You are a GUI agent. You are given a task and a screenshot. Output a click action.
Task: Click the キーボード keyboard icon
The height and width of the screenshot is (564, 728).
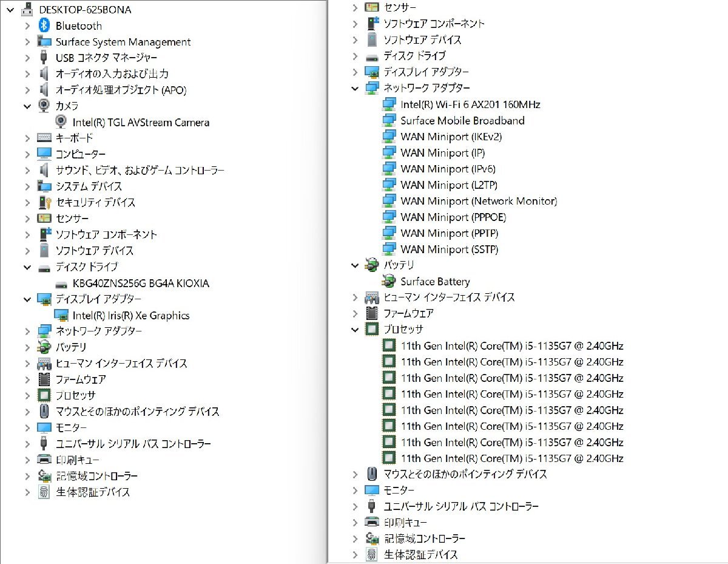[x=44, y=138]
